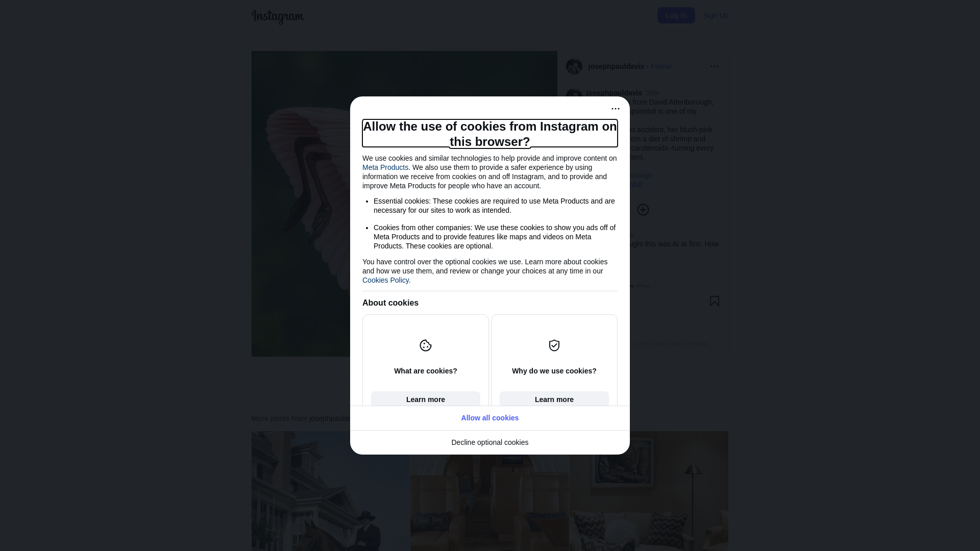Click the Sign Up link
Image resolution: width=980 pixels, height=551 pixels.
pyautogui.click(x=716, y=15)
